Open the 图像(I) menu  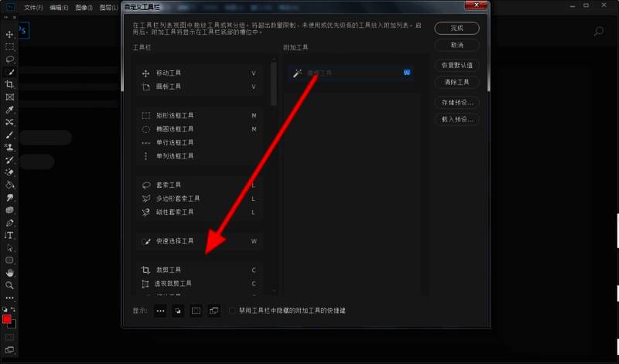coord(84,8)
